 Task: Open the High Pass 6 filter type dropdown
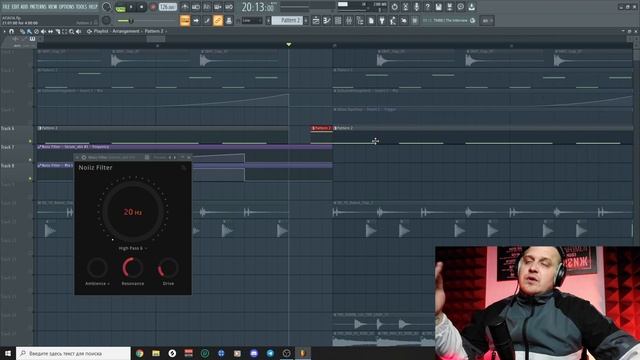coord(132,248)
